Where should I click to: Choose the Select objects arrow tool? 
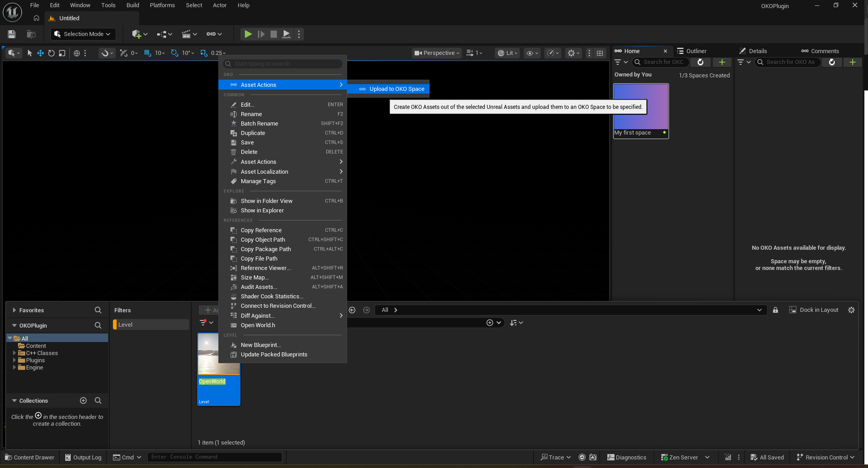30,53
